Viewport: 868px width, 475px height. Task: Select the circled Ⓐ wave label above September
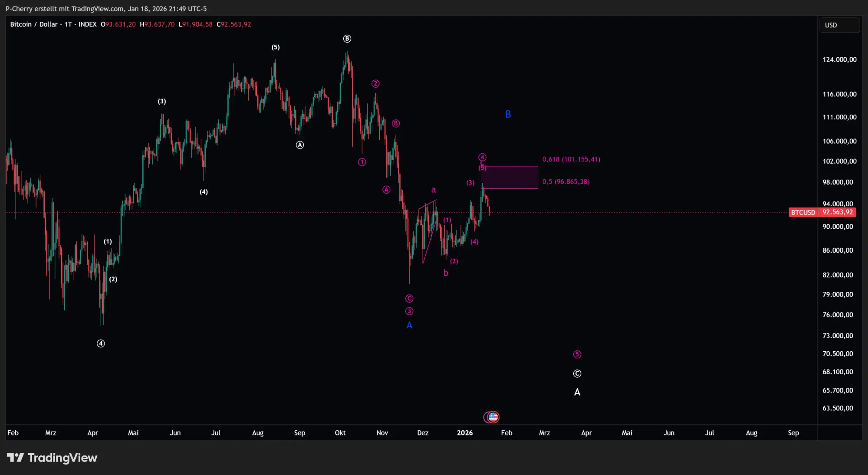(x=299, y=145)
